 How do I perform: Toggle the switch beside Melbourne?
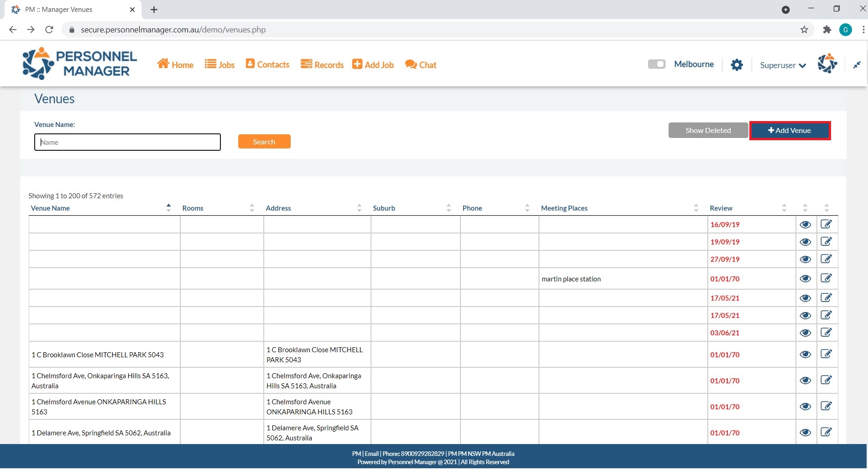click(657, 64)
